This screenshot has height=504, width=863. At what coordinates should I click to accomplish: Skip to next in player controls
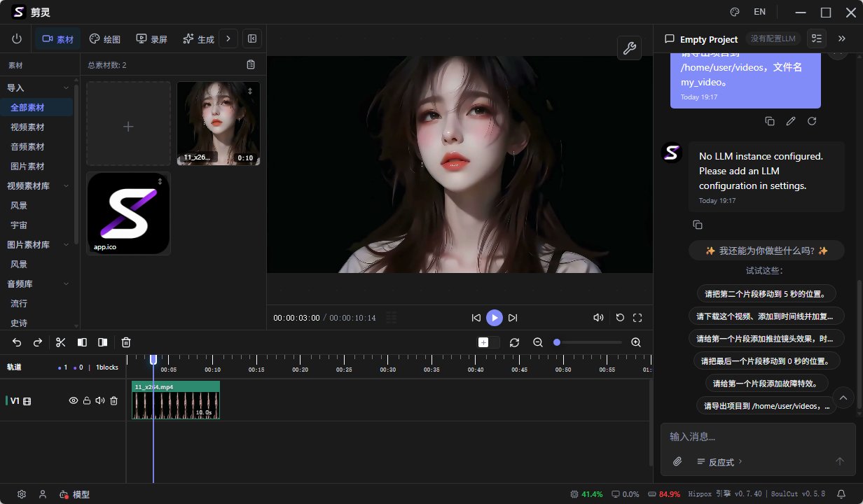[x=513, y=318]
